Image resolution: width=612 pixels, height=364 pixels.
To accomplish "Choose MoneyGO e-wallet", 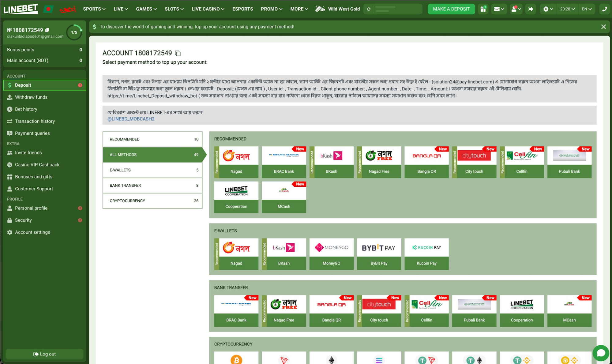I will click(x=331, y=254).
